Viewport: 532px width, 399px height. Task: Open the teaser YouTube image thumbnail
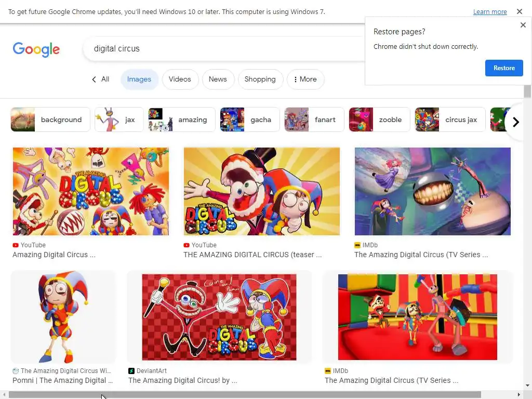coord(262,191)
